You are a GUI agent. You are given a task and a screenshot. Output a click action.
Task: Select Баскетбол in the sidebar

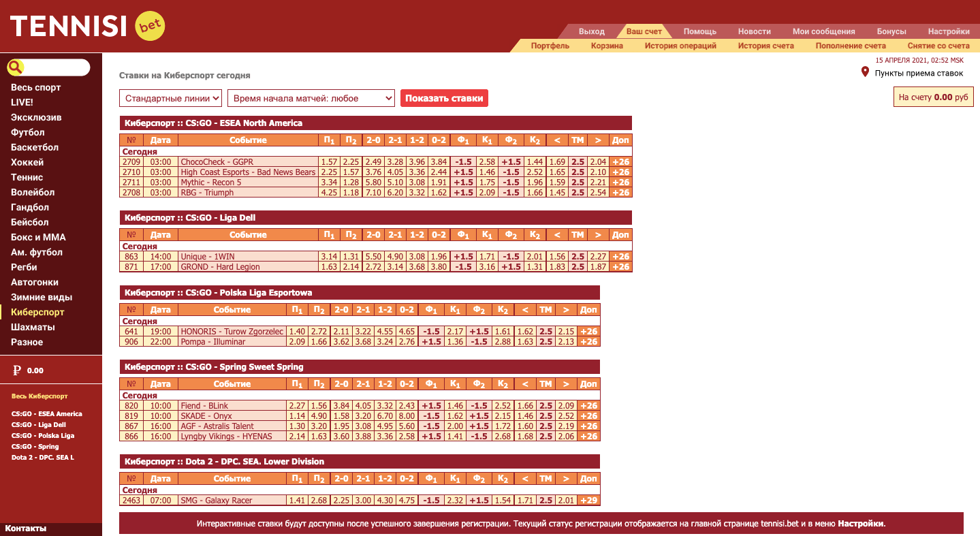(35, 147)
